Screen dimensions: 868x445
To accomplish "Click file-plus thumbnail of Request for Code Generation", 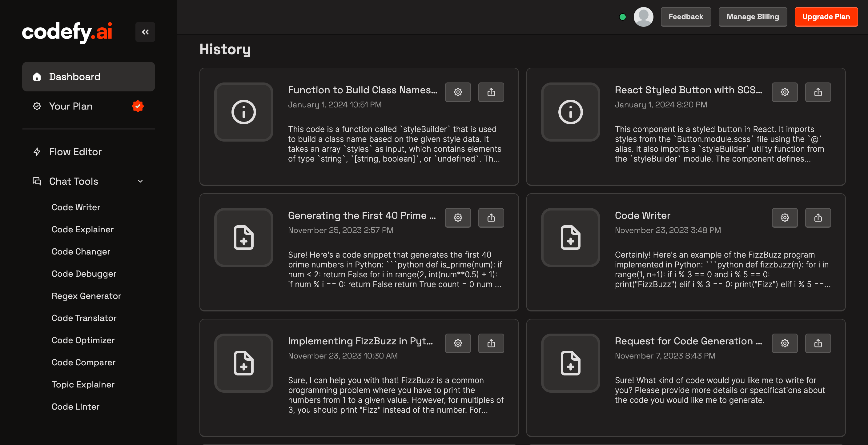I will (x=570, y=363).
